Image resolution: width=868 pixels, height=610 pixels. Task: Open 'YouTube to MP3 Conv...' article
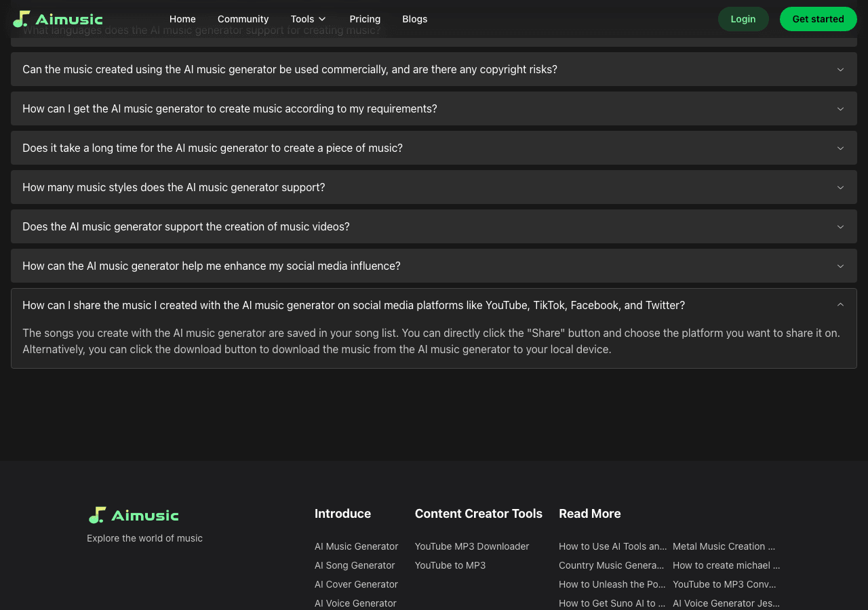click(x=724, y=584)
